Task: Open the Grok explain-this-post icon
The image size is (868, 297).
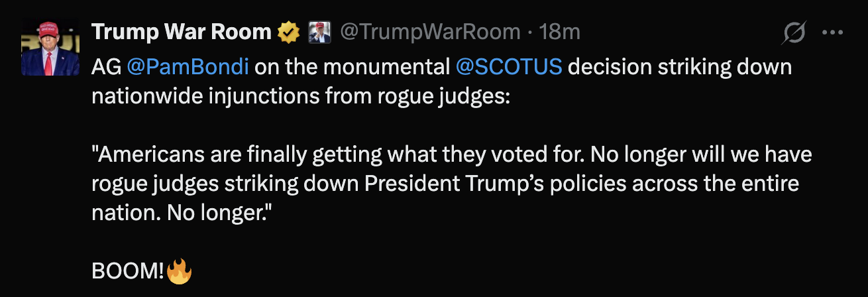Action: tap(793, 32)
